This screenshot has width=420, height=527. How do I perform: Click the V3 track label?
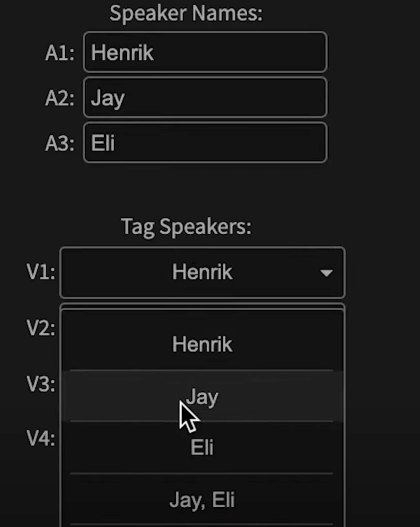[x=41, y=384]
